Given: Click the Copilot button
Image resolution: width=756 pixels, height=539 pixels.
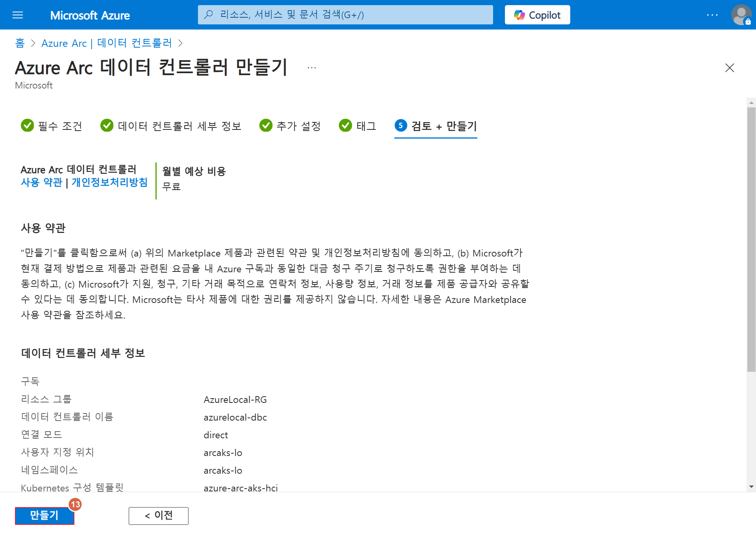Looking at the screenshot, I should pyautogui.click(x=537, y=15).
